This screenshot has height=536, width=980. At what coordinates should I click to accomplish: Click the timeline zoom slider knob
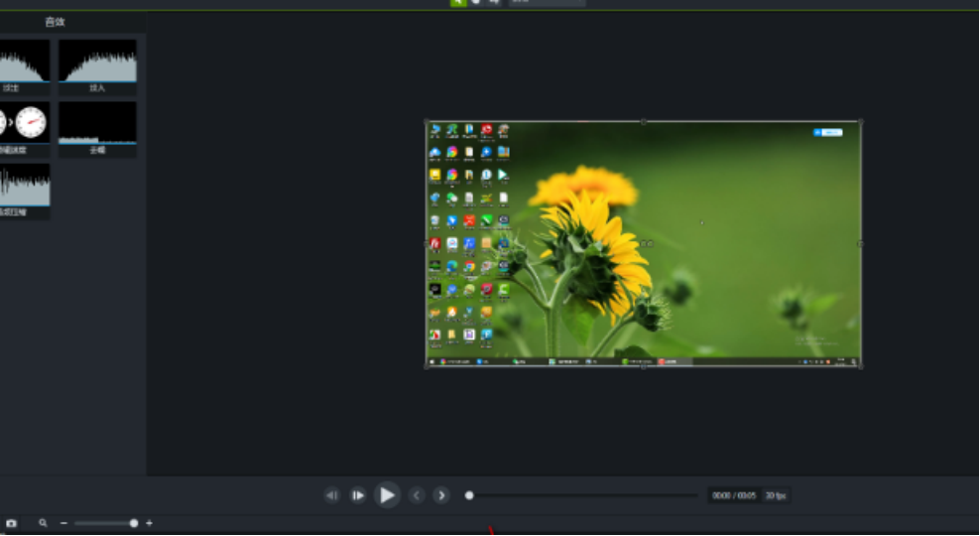134,523
